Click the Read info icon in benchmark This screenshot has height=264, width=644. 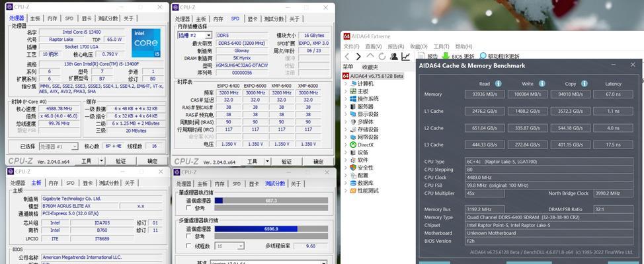498,84
